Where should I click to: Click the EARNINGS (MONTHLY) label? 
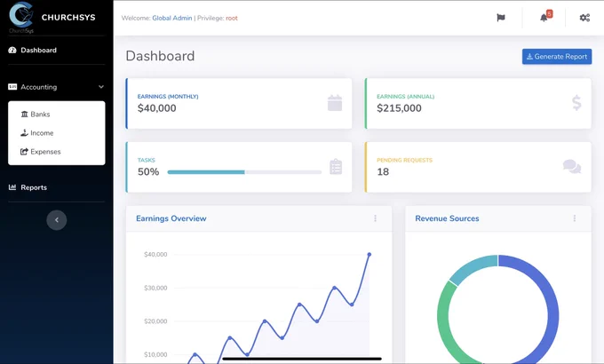point(168,96)
